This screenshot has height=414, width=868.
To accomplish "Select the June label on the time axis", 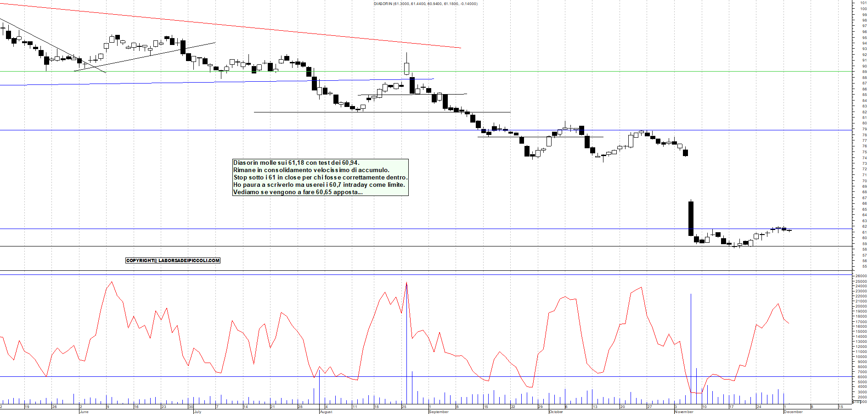I will [84, 412].
